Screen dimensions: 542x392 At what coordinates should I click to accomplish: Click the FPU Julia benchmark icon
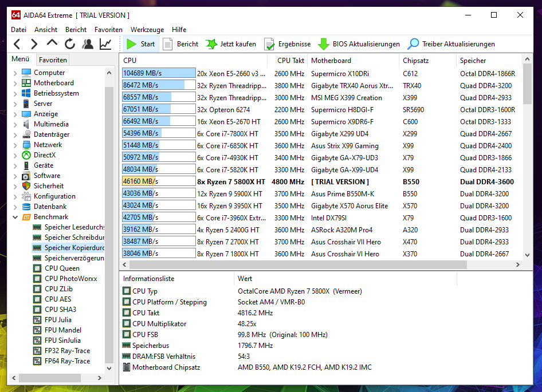click(37, 320)
